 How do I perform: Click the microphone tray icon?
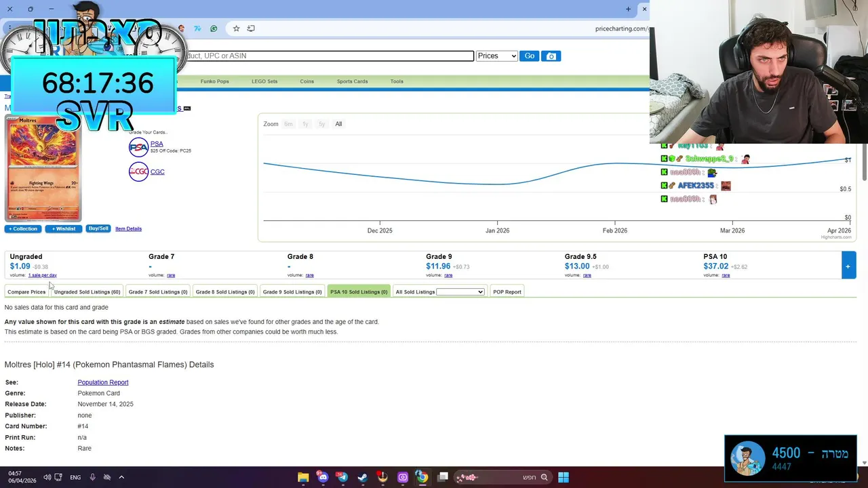pos(92,477)
